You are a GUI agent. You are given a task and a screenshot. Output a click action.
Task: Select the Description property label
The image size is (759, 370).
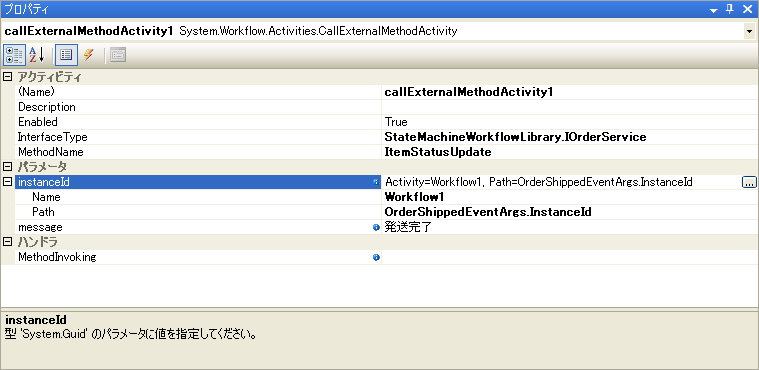[x=47, y=107]
